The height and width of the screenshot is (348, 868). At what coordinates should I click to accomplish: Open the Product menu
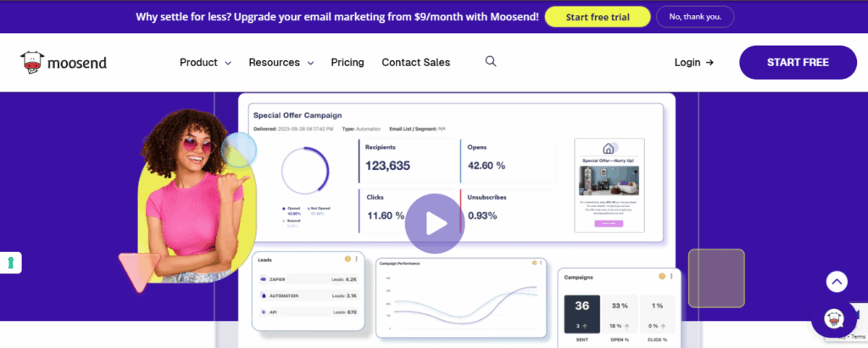(198, 63)
